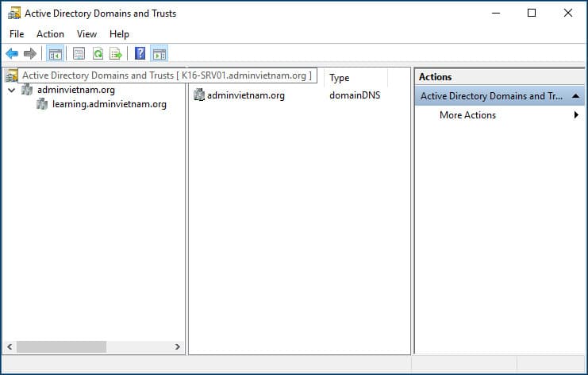
Task: Click adminvietnam.org domain icon in tree
Action: click(27, 90)
